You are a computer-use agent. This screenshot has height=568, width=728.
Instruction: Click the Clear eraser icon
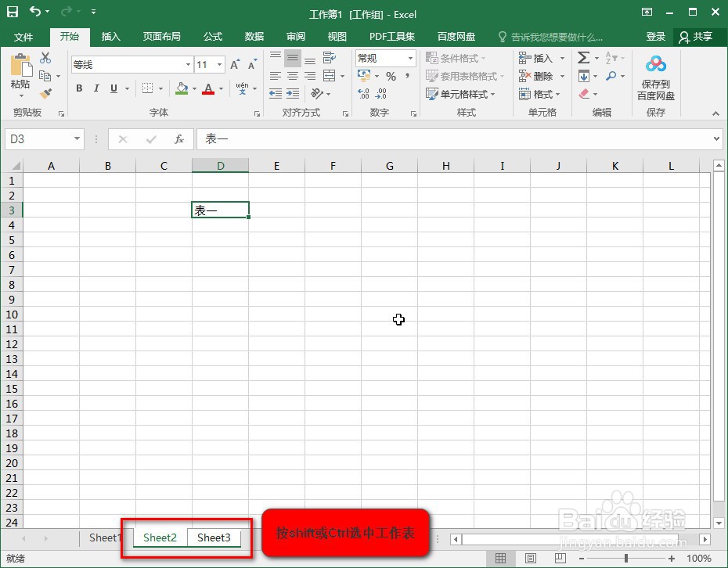pos(584,94)
